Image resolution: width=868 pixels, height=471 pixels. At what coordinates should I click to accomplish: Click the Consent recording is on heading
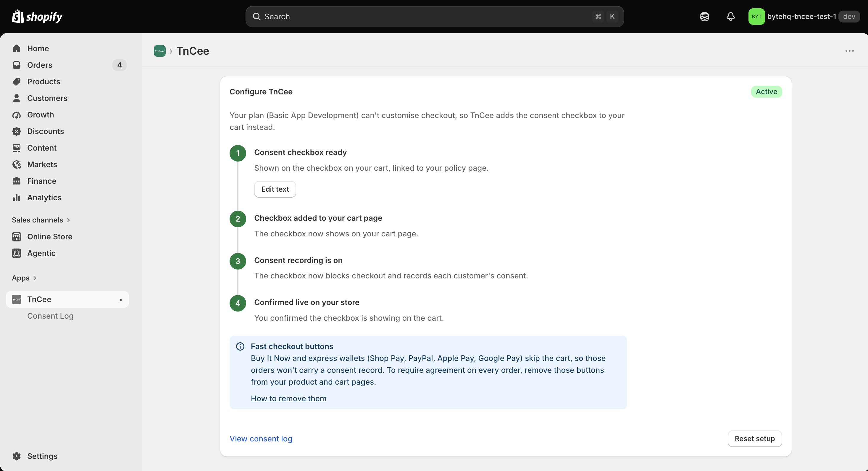click(x=298, y=260)
